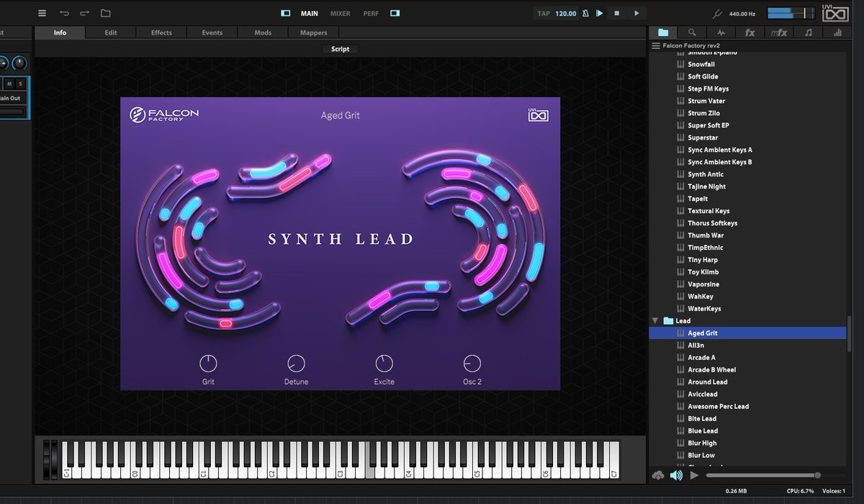Switch to the MIXER view
Screen dimensions: 864x504
(341, 13)
